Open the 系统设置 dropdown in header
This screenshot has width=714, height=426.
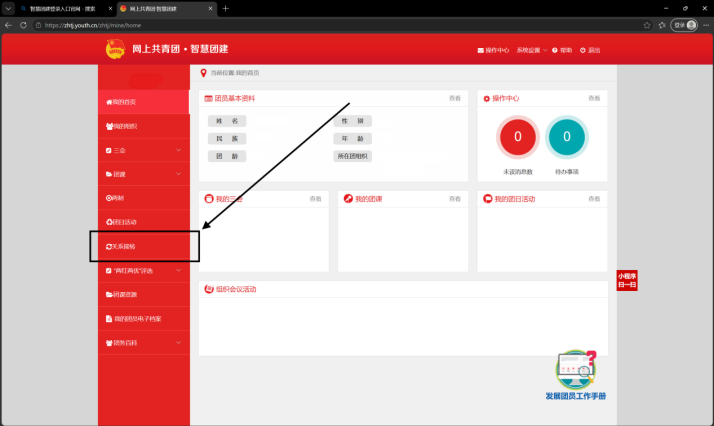click(x=531, y=50)
